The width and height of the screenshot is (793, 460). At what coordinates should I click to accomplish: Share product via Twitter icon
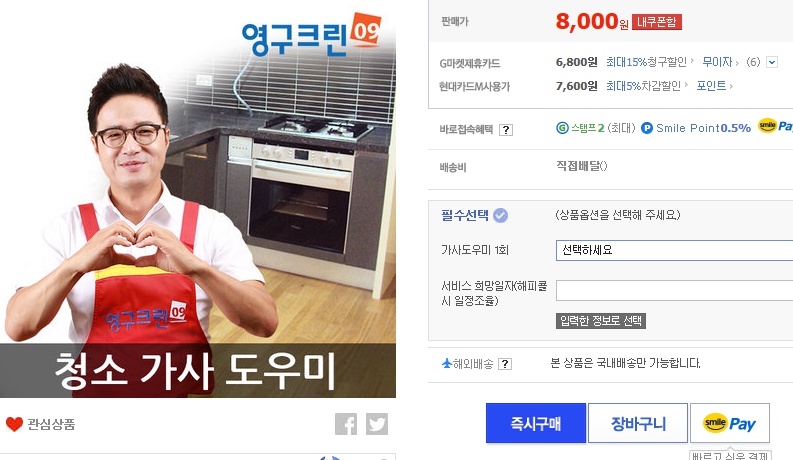click(x=377, y=424)
